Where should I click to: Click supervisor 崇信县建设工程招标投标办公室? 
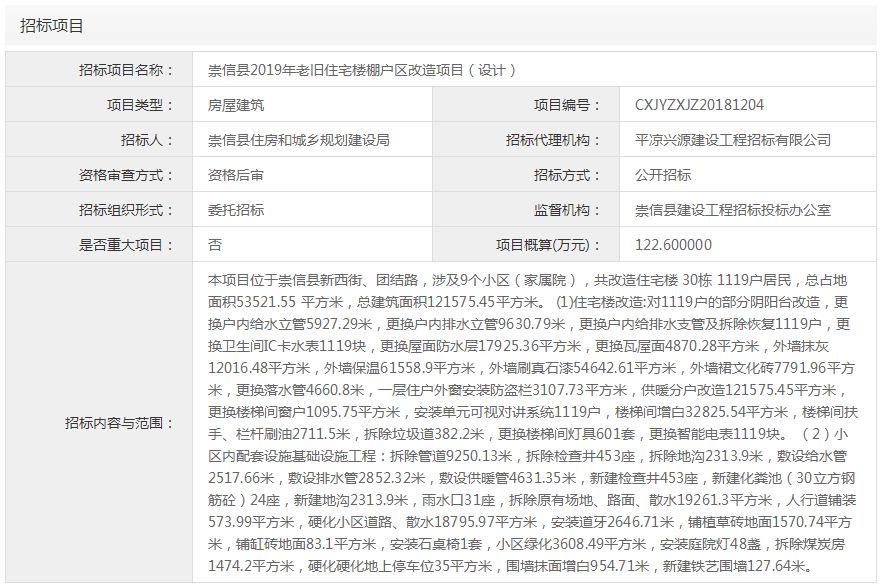(x=733, y=210)
